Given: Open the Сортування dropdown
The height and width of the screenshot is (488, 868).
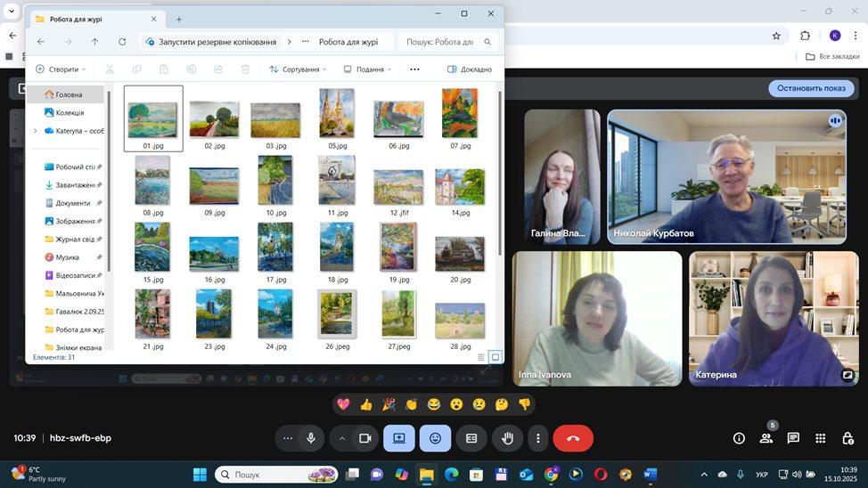Looking at the screenshot, I should [299, 69].
